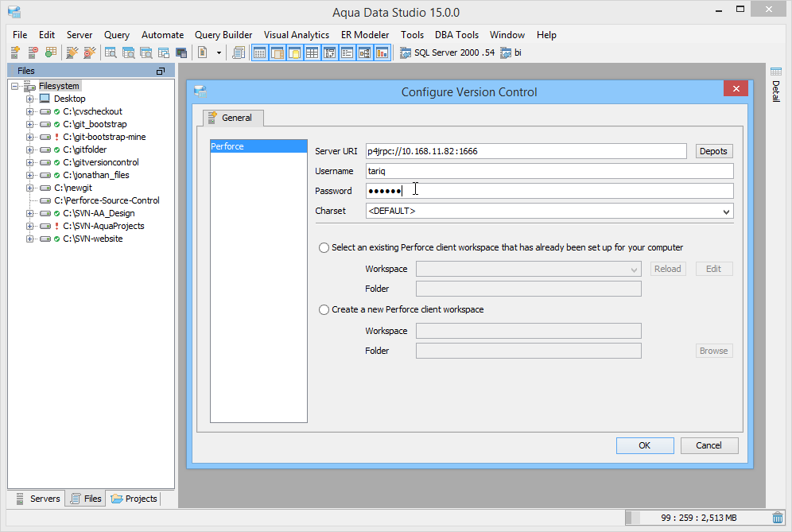Click the Password input field

point(549,191)
